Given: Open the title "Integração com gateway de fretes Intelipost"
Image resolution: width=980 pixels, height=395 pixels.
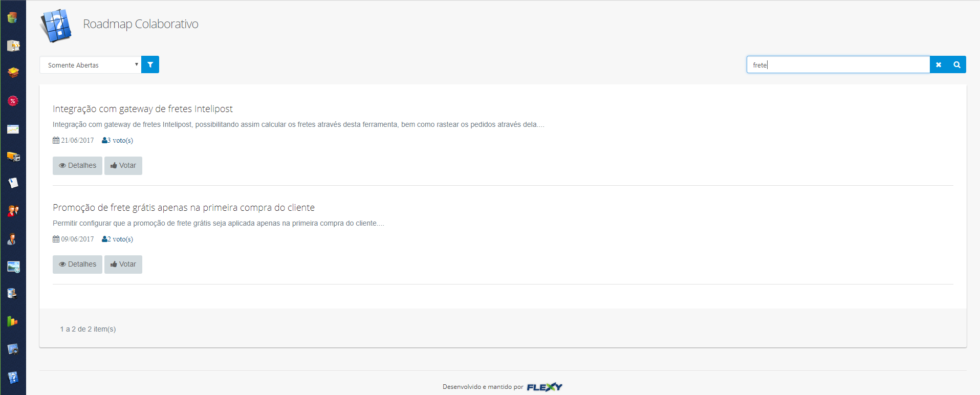Looking at the screenshot, I should click(143, 109).
